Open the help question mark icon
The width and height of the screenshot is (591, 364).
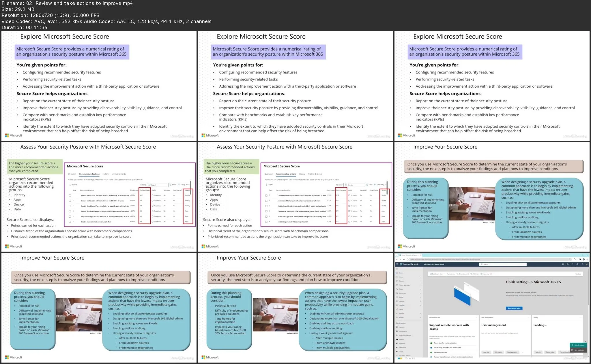click(x=582, y=264)
